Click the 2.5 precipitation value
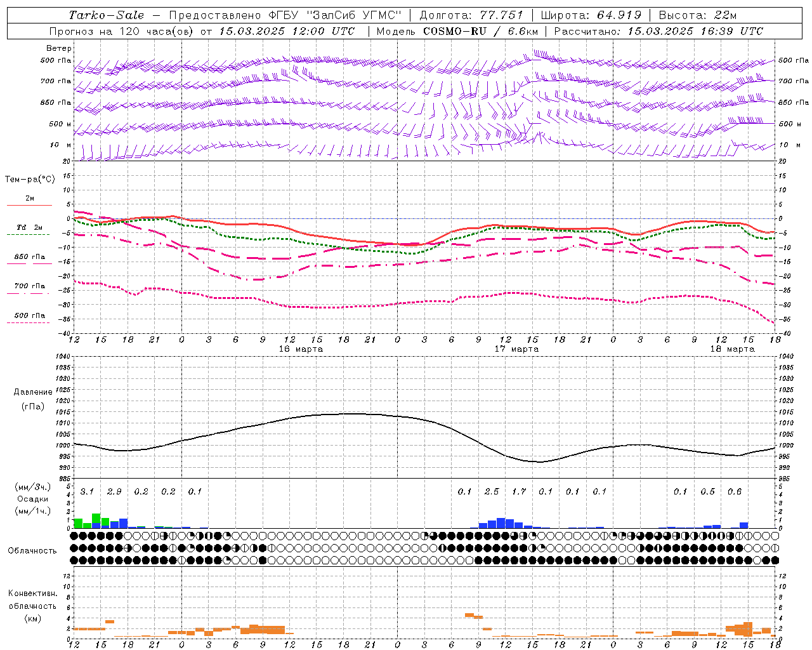The width and height of the screenshot is (812, 650). tap(492, 492)
